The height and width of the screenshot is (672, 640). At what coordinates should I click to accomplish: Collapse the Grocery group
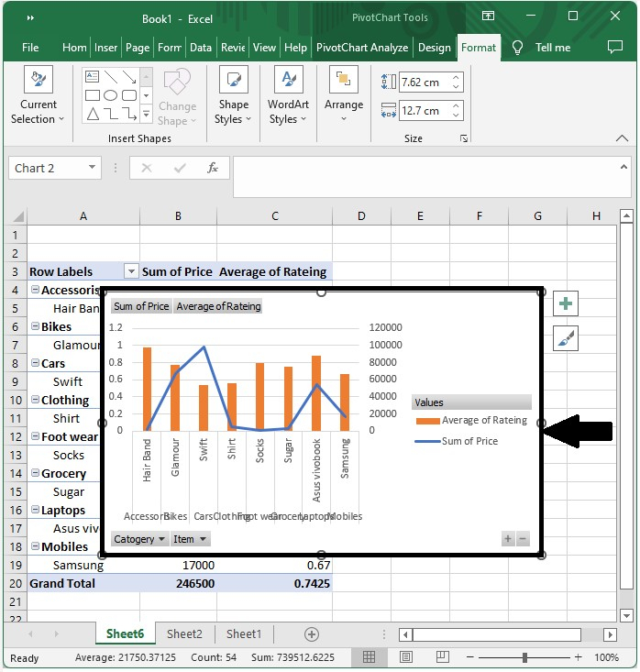point(36,473)
